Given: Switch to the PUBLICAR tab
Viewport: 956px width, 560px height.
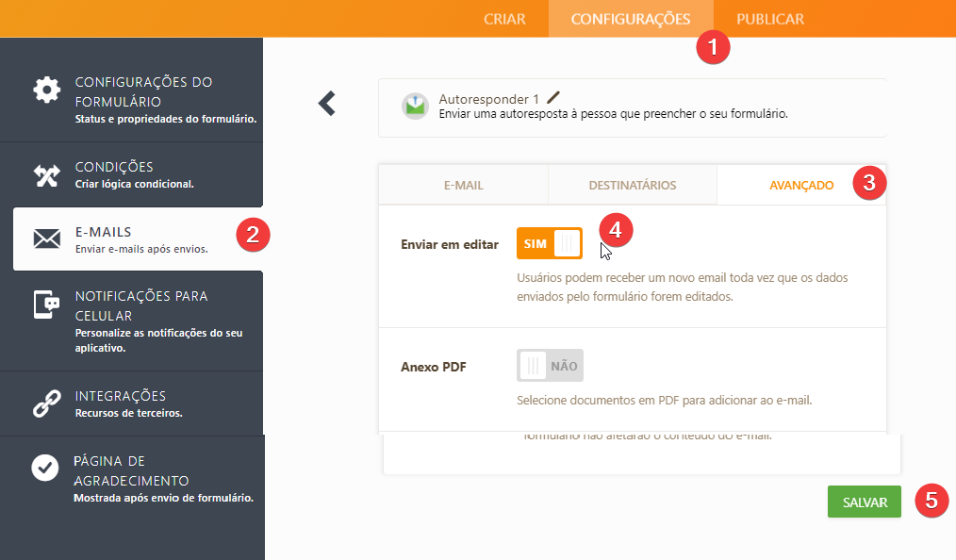Looking at the screenshot, I should pos(770,19).
